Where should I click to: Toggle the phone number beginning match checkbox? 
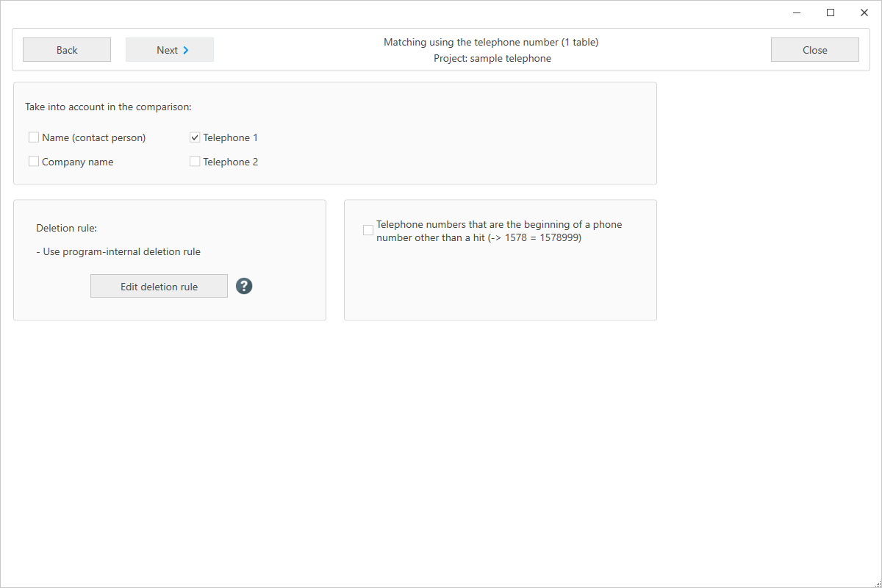[x=368, y=231]
